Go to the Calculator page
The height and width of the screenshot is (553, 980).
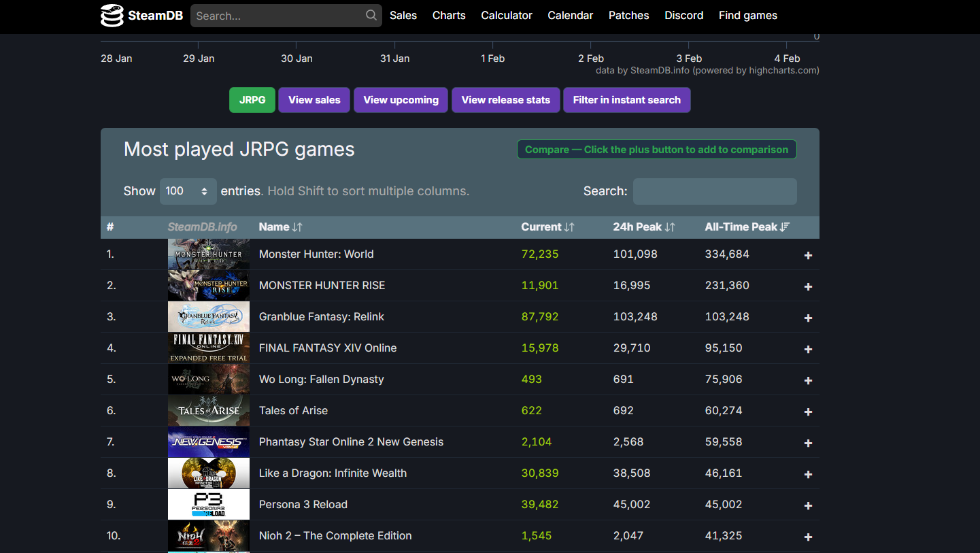pos(507,15)
